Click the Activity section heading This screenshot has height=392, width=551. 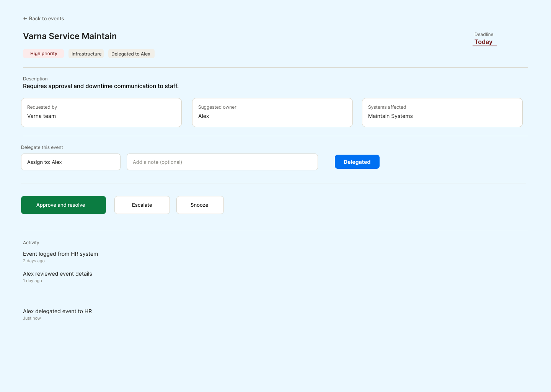point(31,243)
